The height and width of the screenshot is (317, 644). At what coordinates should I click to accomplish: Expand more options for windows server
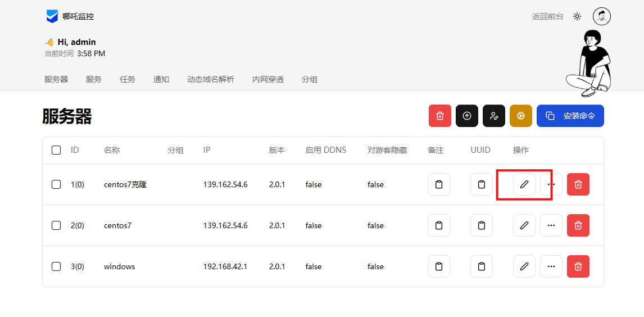click(x=551, y=266)
